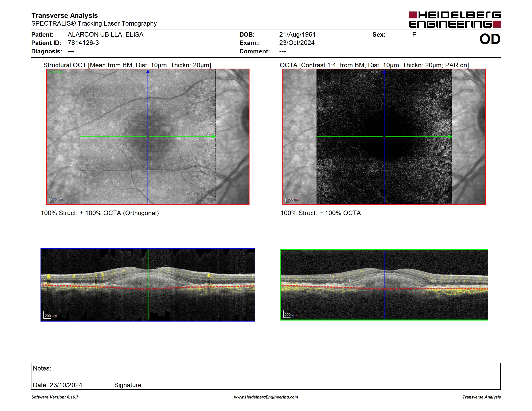Viewport: 532px width, 411px height.
Task: Click the Heidelberg Engineering logo
Action: (455, 20)
